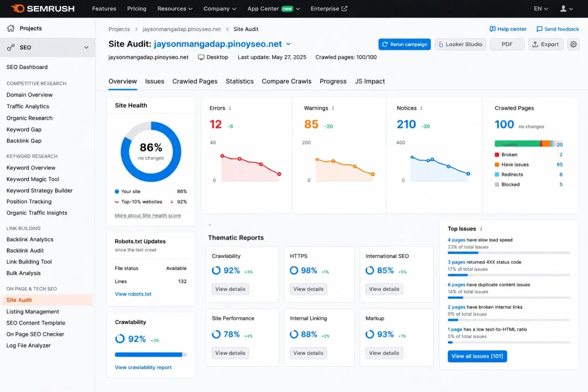This screenshot has width=588, height=392.
Task: Click the Notices trend chart
Action: [440, 168]
